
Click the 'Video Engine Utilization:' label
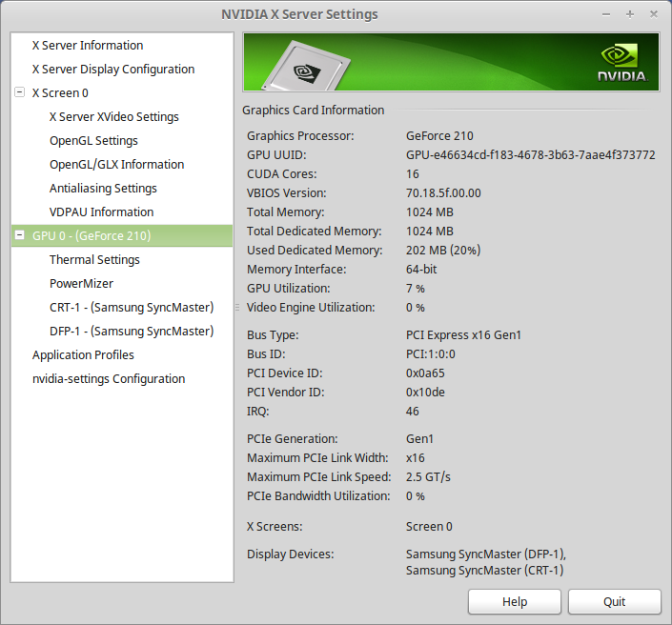pos(311,308)
